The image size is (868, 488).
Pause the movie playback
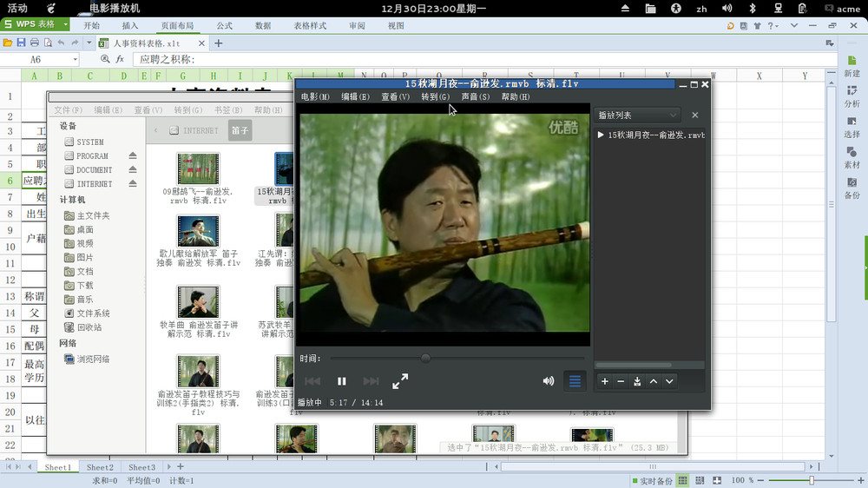(x=341, y=381)
